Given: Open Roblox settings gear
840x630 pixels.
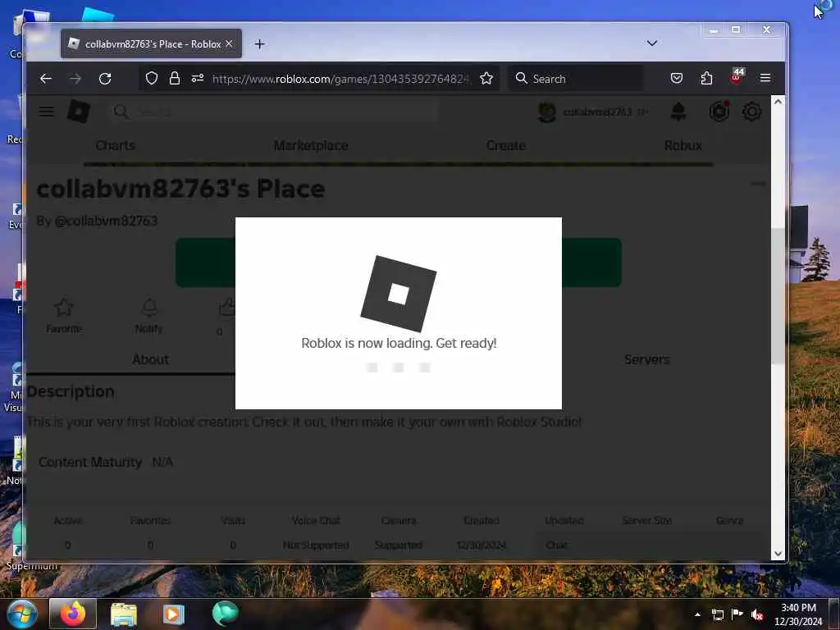Looking at the screenshot, I should tap(752, 112).
